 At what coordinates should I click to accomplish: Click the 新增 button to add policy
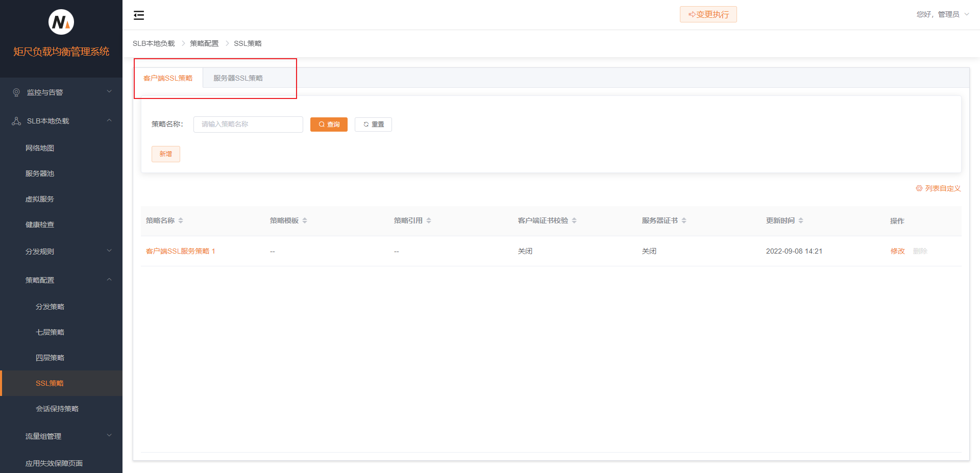[x=165, y=154]
